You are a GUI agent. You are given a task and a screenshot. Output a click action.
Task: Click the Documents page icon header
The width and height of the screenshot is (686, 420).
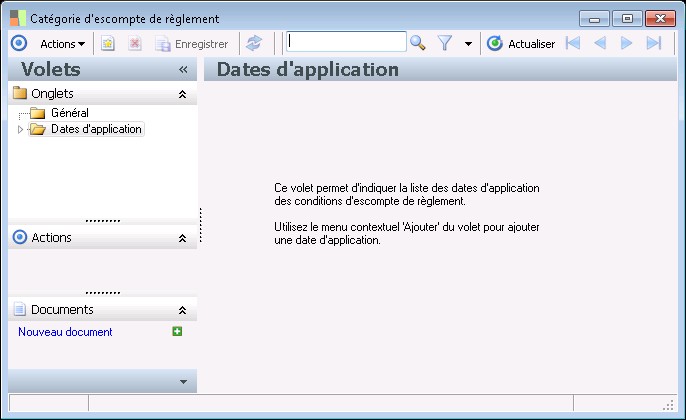pos(20,309)
